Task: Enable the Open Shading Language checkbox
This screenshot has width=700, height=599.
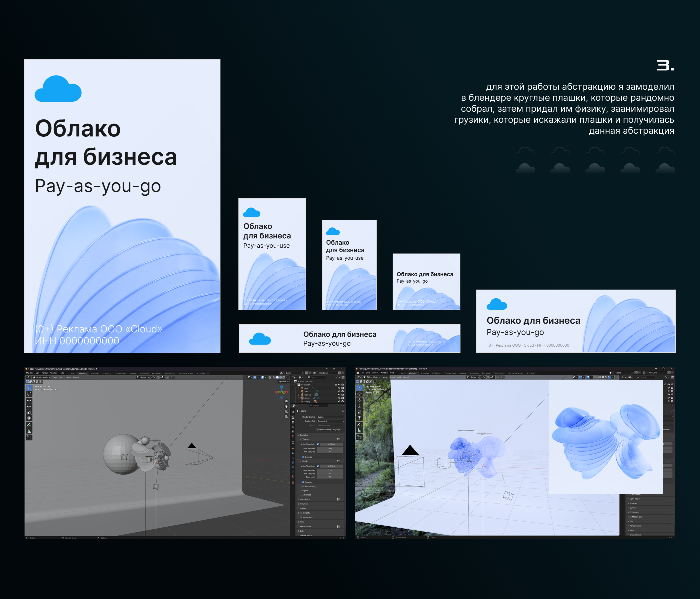Action: coord(317,430)
